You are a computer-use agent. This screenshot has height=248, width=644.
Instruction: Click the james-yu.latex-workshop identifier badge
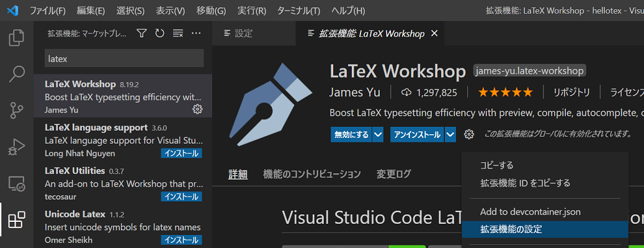530,71
